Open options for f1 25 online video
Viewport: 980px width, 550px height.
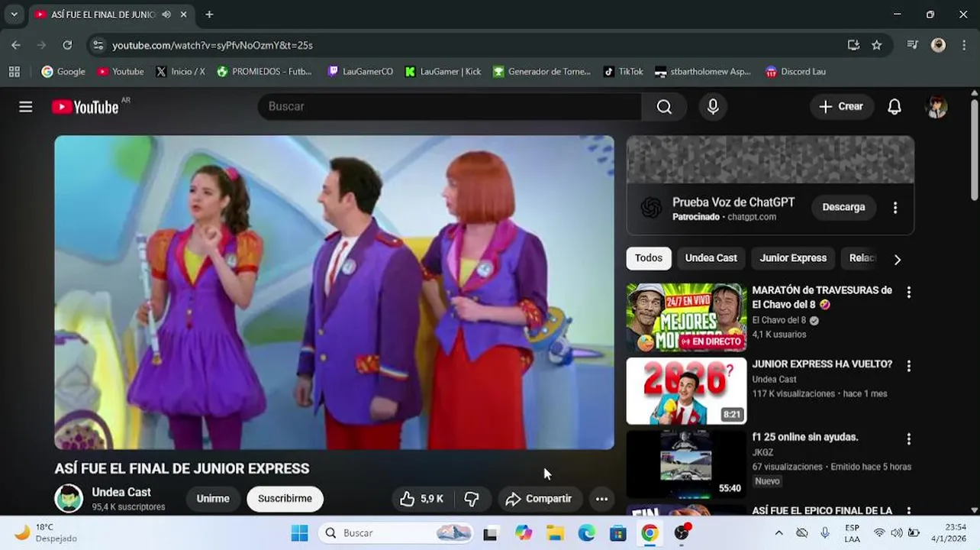[x=908, y=439]
